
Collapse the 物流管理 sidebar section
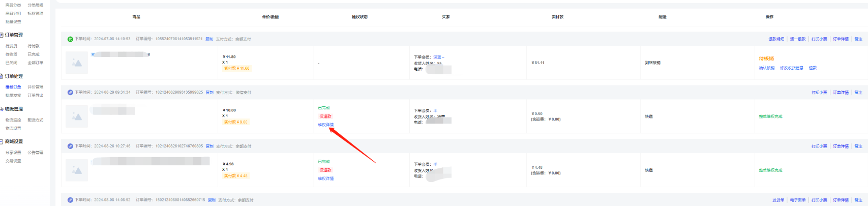click(x=2, y=109)
